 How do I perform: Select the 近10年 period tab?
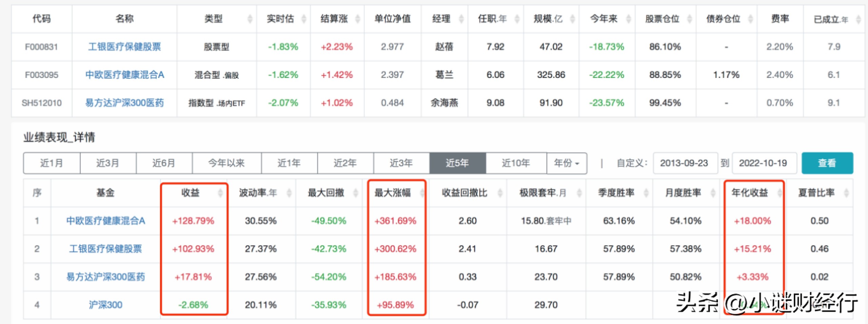[516, 163]
